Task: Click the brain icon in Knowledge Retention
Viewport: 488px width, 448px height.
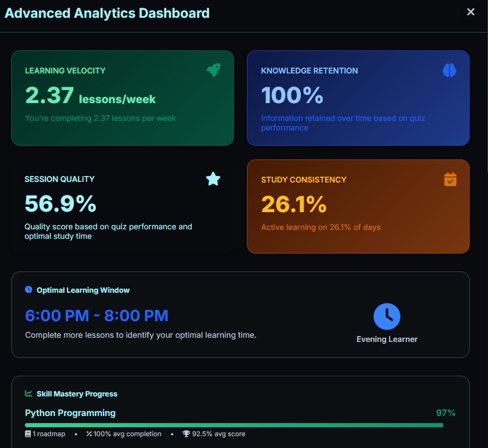Action: (450, 70)
